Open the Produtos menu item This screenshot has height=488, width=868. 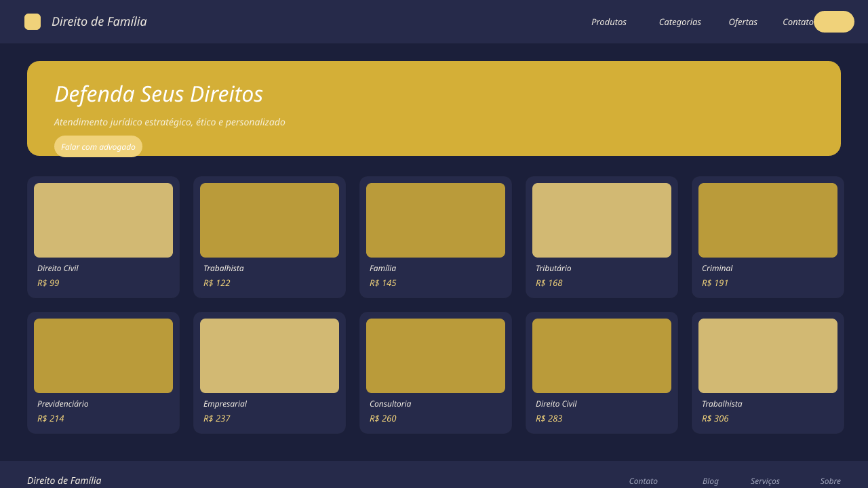pyautogui.click(x=609, y=22)
